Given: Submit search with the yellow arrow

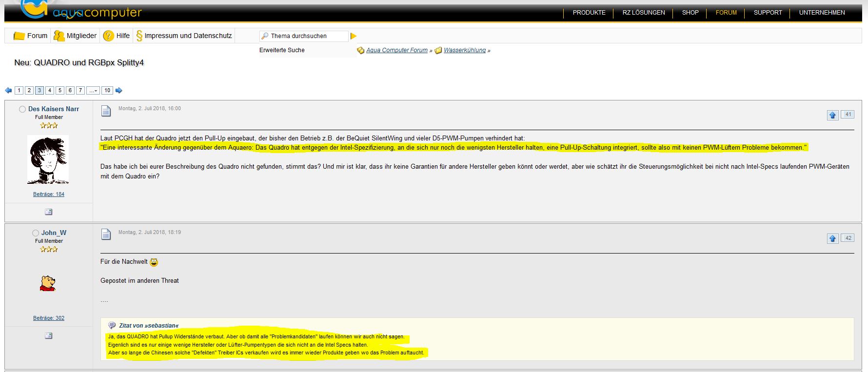Looking at the screenshot, I should [x=354, y=36].
